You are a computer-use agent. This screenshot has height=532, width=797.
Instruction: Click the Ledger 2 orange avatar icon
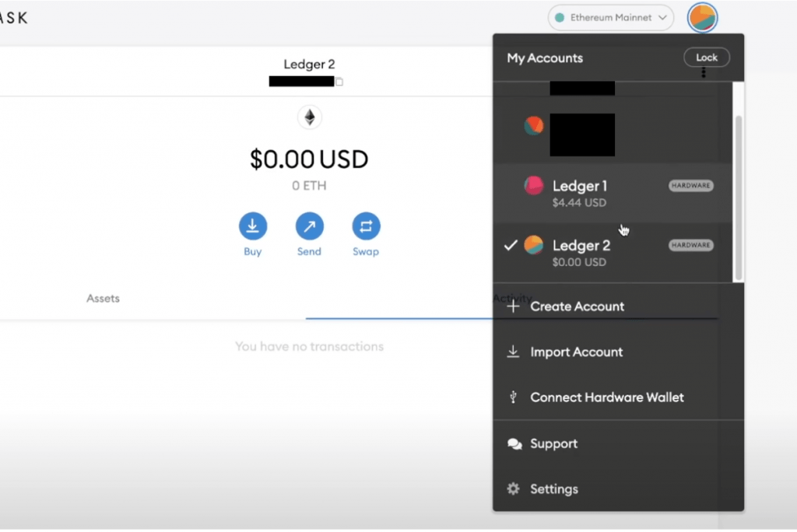pos(534,245)
